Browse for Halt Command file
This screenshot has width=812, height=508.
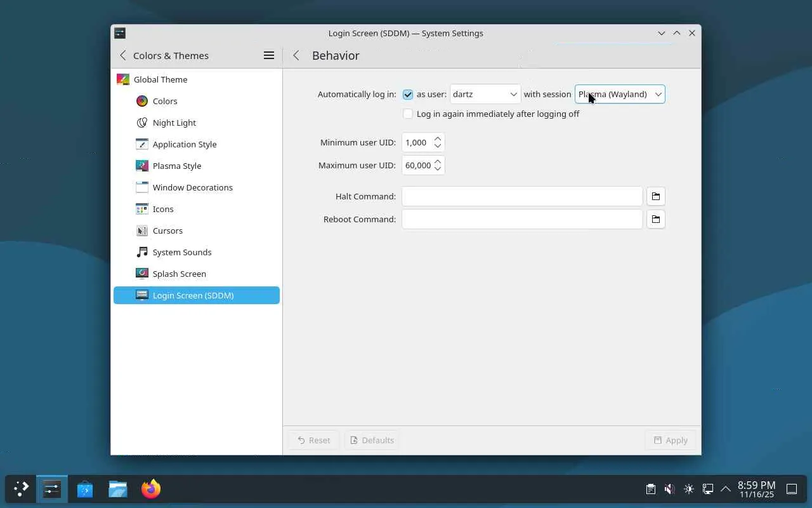pyautogui.click(x=656, y=196)
